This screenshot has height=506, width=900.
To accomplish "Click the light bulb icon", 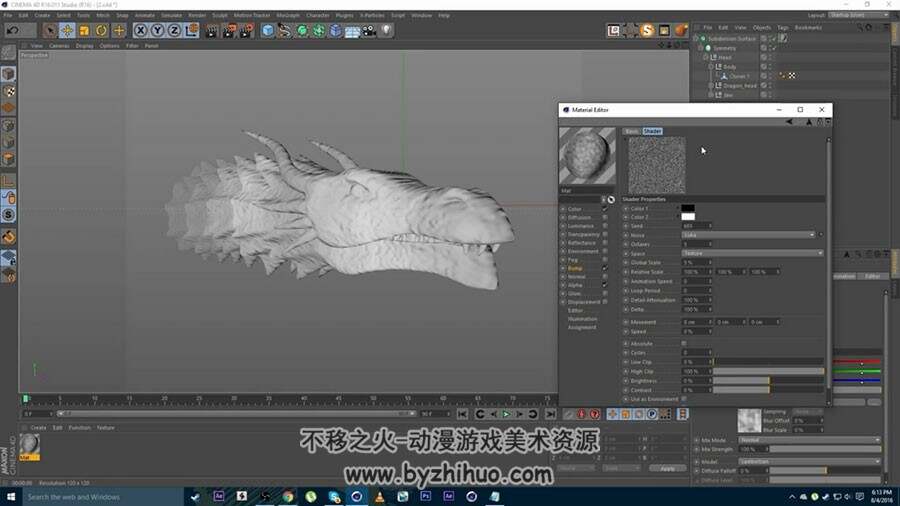I will click(387, 30).
